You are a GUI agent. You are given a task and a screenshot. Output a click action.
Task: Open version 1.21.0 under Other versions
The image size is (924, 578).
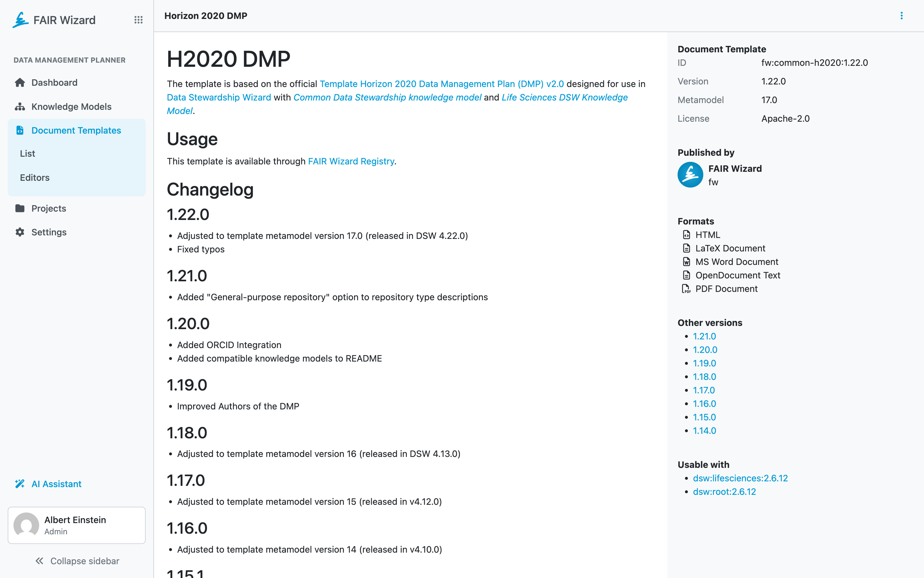pos(705,337)
